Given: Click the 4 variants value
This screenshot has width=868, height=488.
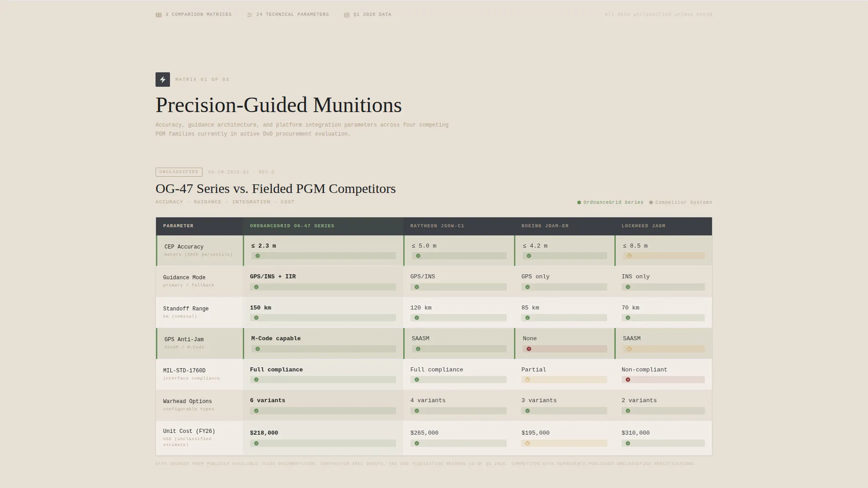Looking at the screenshot, I should pos(428,401).
